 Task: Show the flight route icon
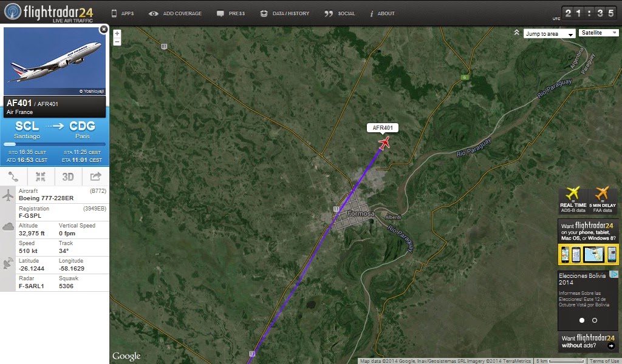click(x=13, y=177)
